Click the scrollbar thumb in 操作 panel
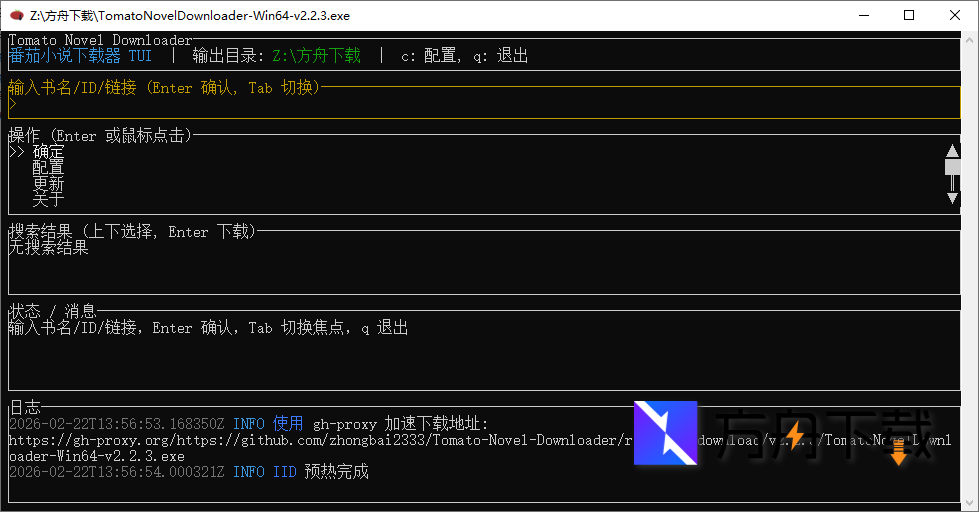Screen dimensions: 979x512 [952, 168]
